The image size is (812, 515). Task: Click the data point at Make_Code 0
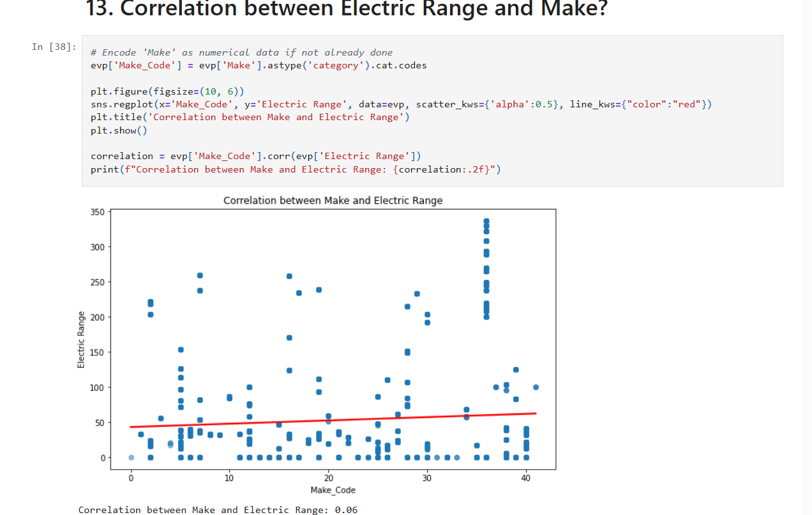pos(131,457)
